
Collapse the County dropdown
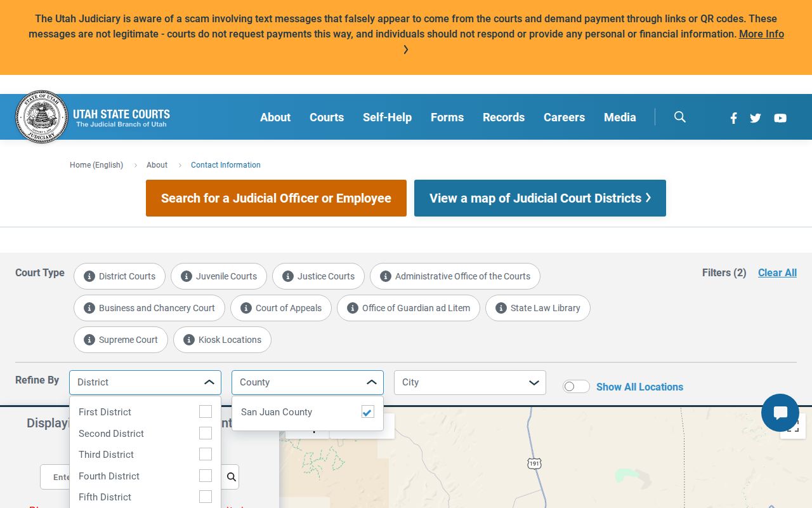pos(308,382)
